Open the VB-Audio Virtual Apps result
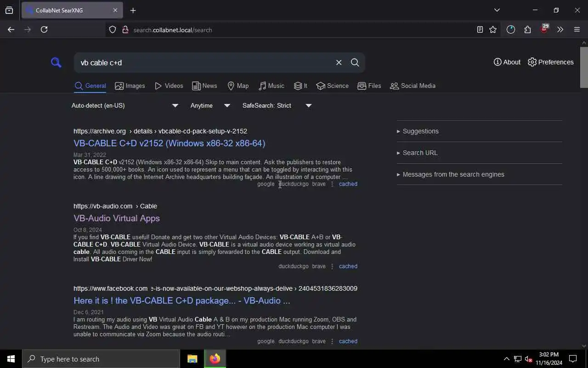 tap(117, 218)
